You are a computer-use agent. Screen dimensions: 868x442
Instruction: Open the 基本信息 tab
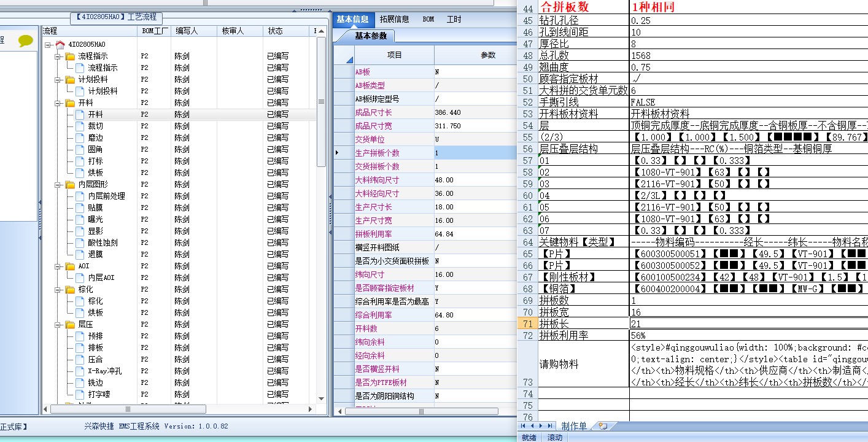(352, 19)
